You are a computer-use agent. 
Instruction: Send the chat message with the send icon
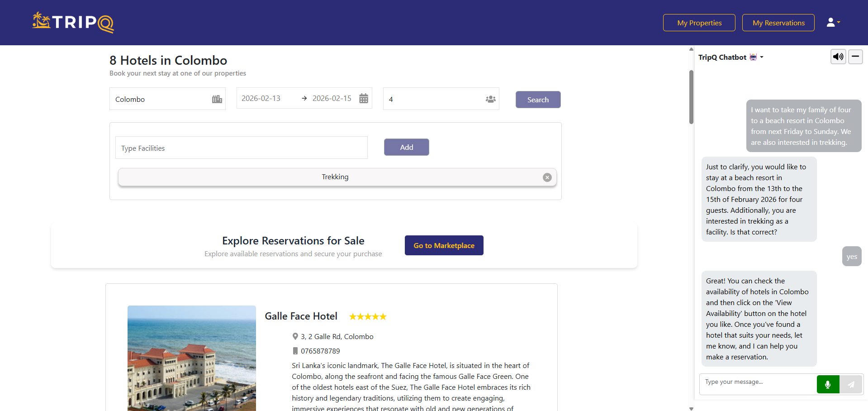coord(851,384)
